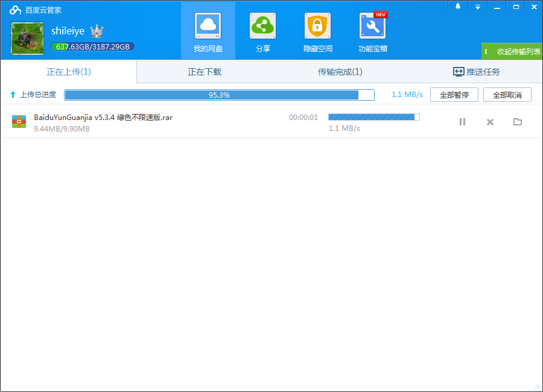Click the 00:00:01 remaining time
This screenshot has height=392, width=543.
point(303,118)
